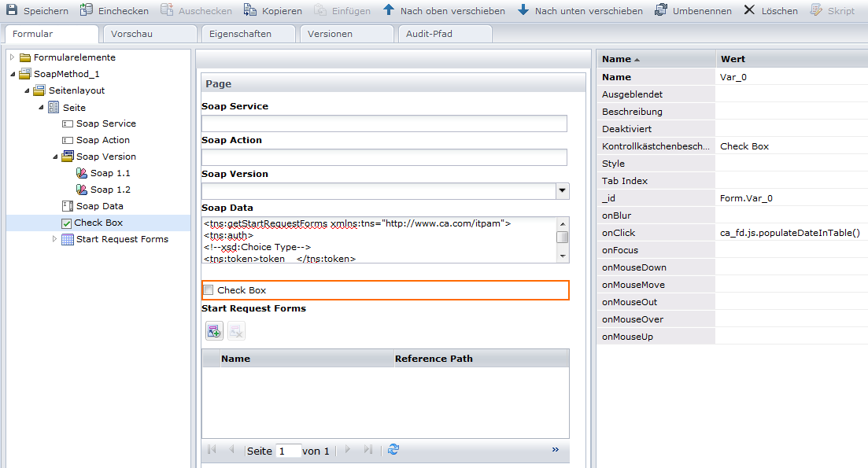This screenshot has width=868, height=468.
Task: Click the Soap Action input field
Action: (384, 157)
